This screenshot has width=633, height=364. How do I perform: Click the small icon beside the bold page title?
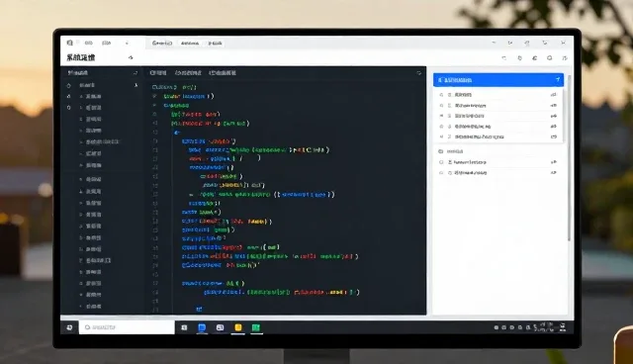click(131, 57)
